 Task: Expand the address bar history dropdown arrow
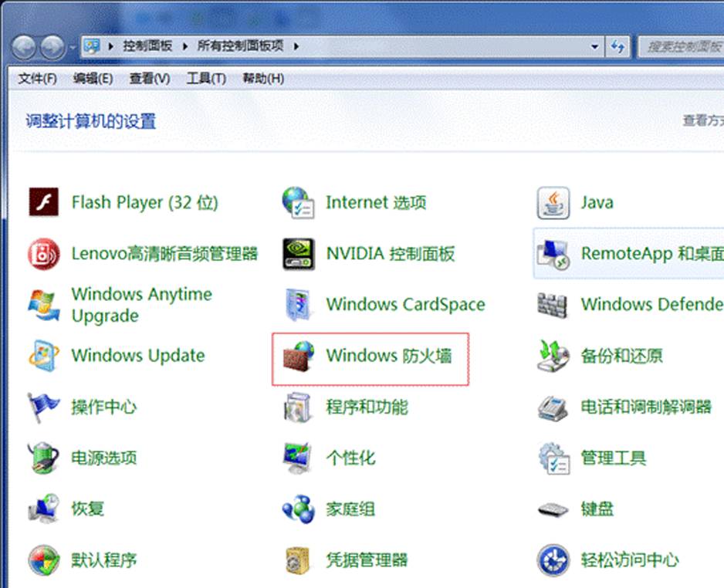(594, 46)
